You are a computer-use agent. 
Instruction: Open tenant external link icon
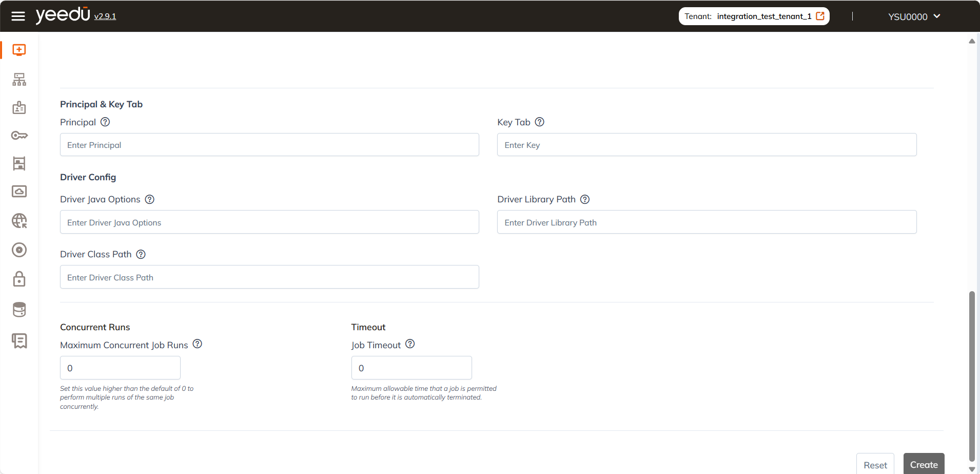click(820, 16)
